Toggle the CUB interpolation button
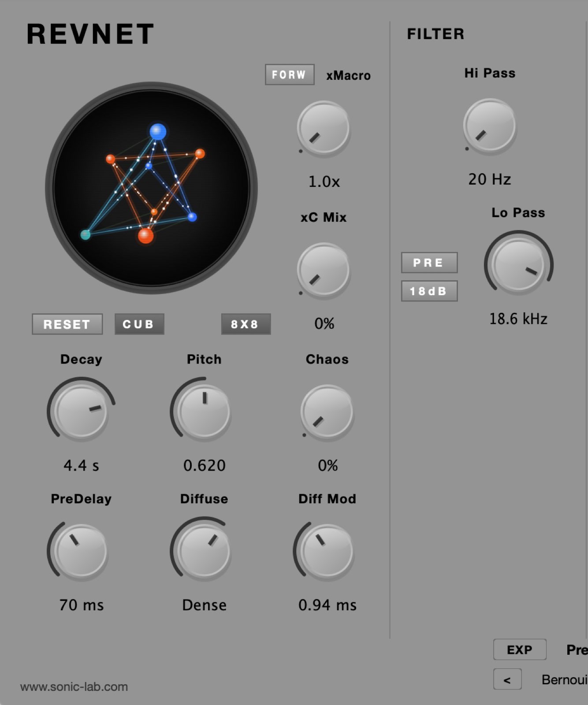 (x=139, y=324)
